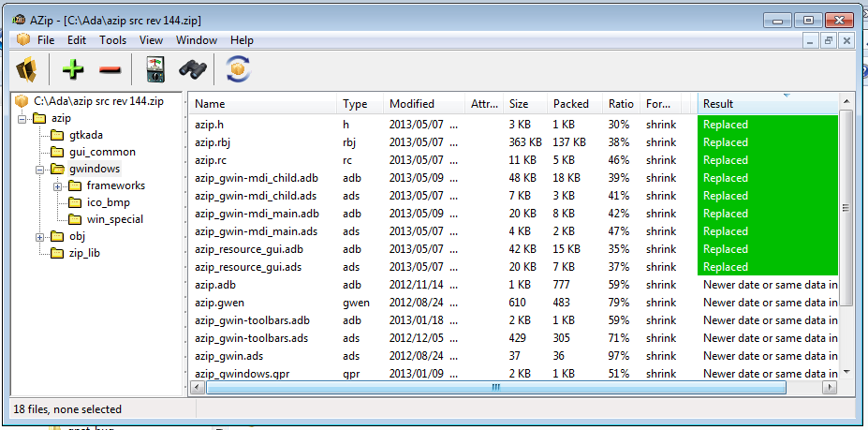Select the azip folder label in the tree

click(x=61, y=118)
